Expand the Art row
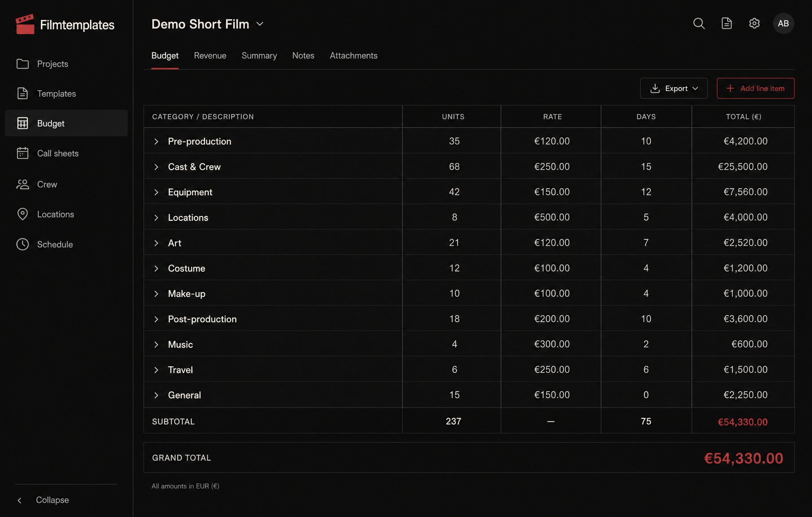The width and height of the screenshot is (812, 517). [x=156, y=243]
